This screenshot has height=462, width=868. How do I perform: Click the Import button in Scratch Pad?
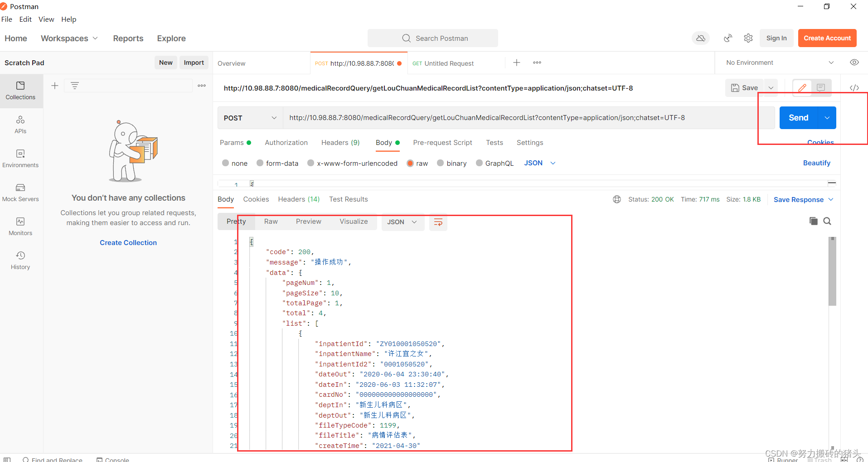pos(194,63)
